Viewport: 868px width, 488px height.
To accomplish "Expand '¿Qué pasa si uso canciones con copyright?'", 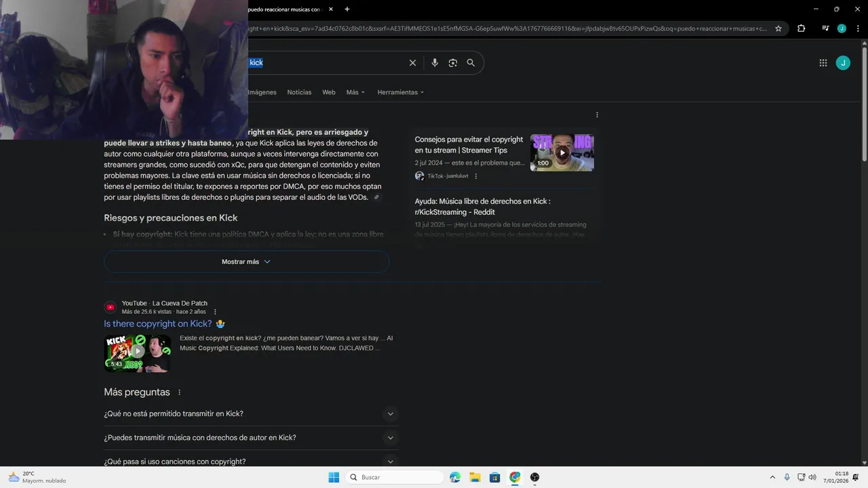I will click(250, 462).
